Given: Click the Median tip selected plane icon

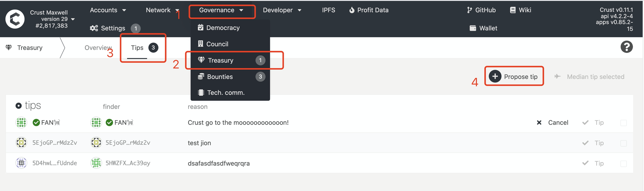Looking at the screenshot, I should [557, 76].
